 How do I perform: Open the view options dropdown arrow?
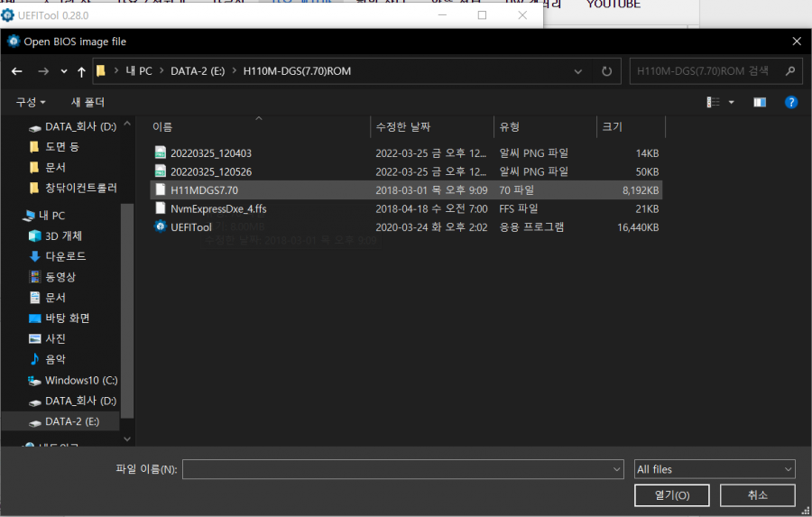tap(731, 102)
